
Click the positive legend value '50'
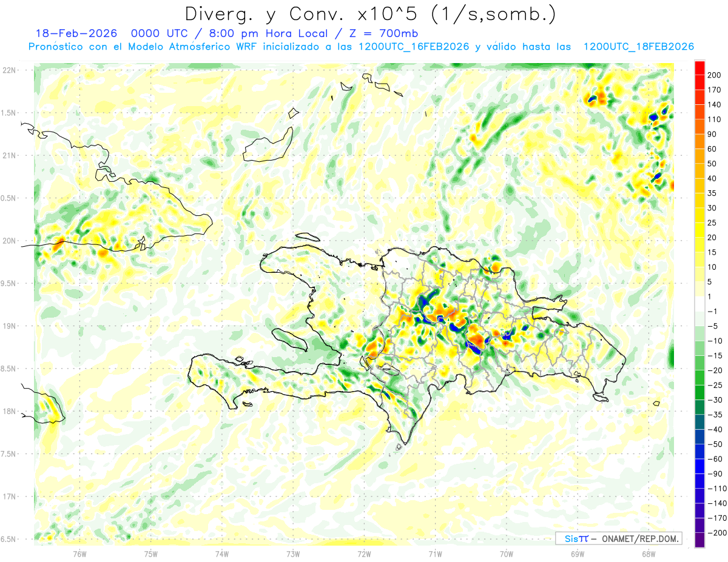tap(712, 163)
